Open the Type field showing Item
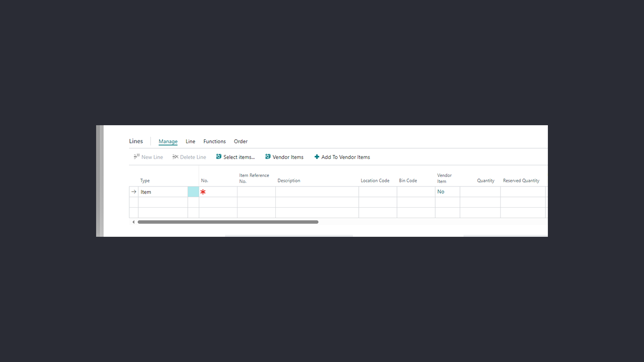The width and height of the screenshot is (644, 362). point(164,192)
